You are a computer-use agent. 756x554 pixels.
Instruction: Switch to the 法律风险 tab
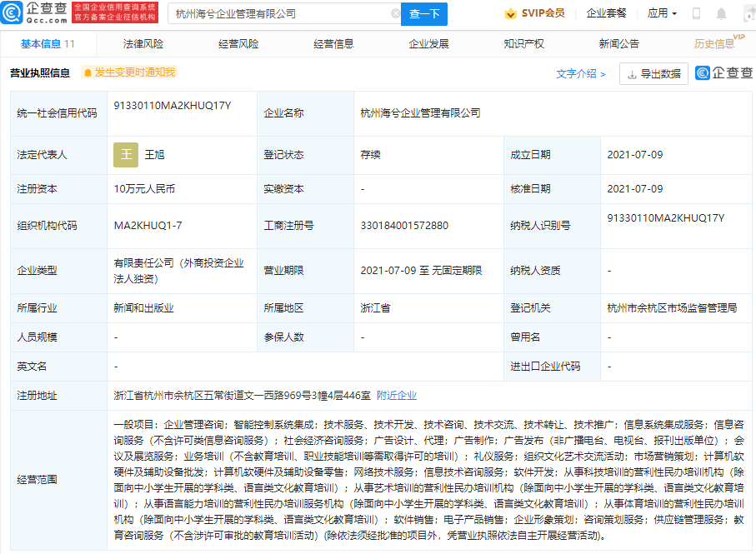[143, 44]
